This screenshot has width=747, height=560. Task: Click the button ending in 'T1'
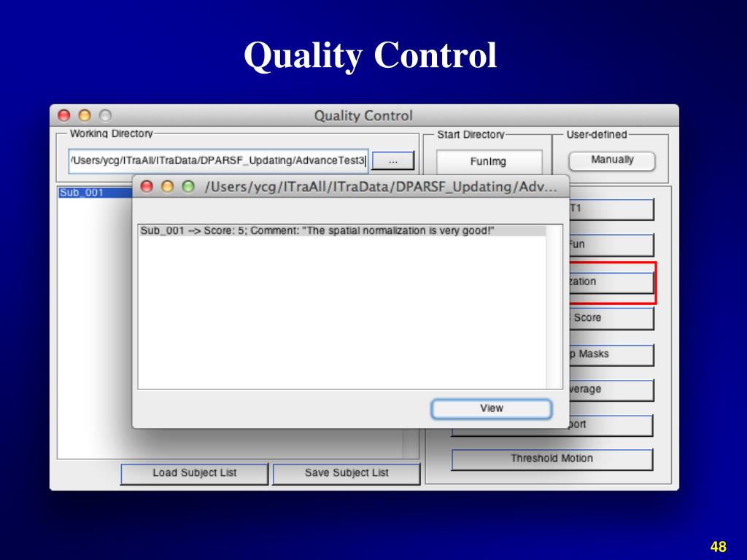coord(611,209)
